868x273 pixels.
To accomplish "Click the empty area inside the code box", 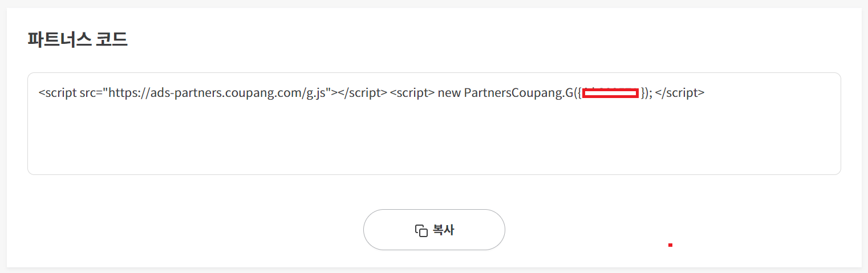I will click(433, 140).
